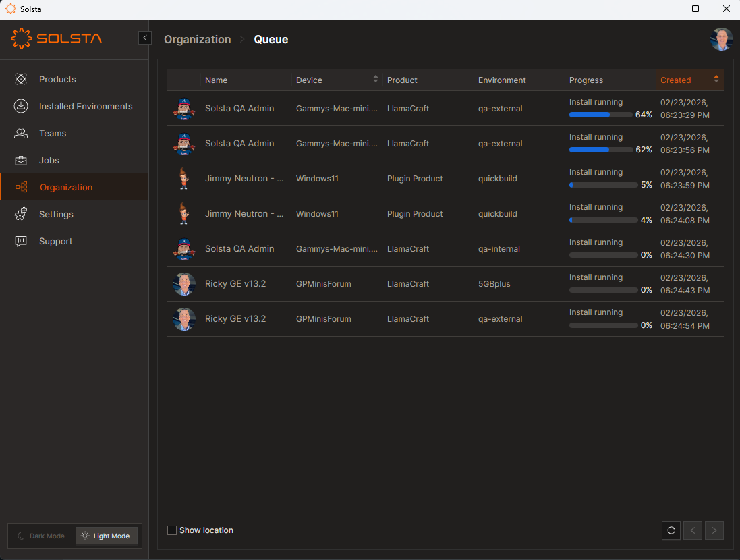
Task: Click the Solsta logo in sidebar
Action: tap(56, 38)
